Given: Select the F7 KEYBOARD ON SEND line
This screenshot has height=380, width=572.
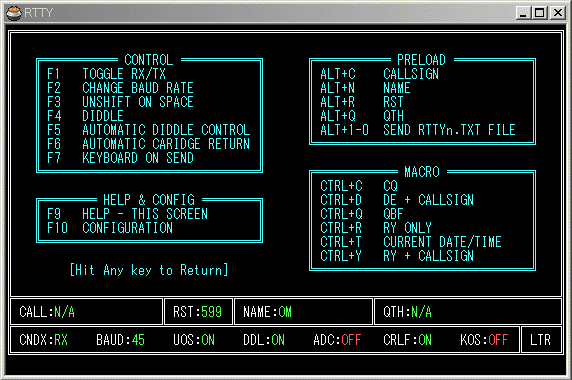Looking at the screenshot, I should [x=120, y=158].
